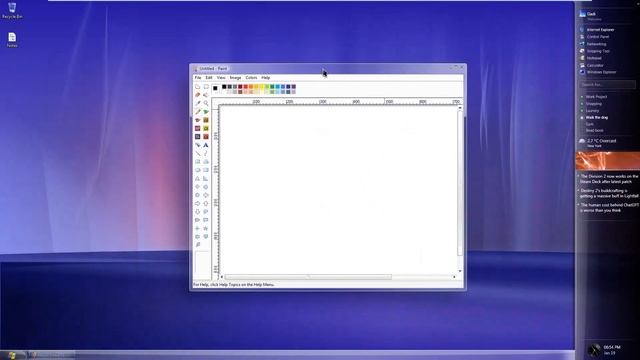Image resolution: width=640 pixels, height=360 pixels.
Task: Open Networking from the sidebar
Action: [x=593, y=44]
